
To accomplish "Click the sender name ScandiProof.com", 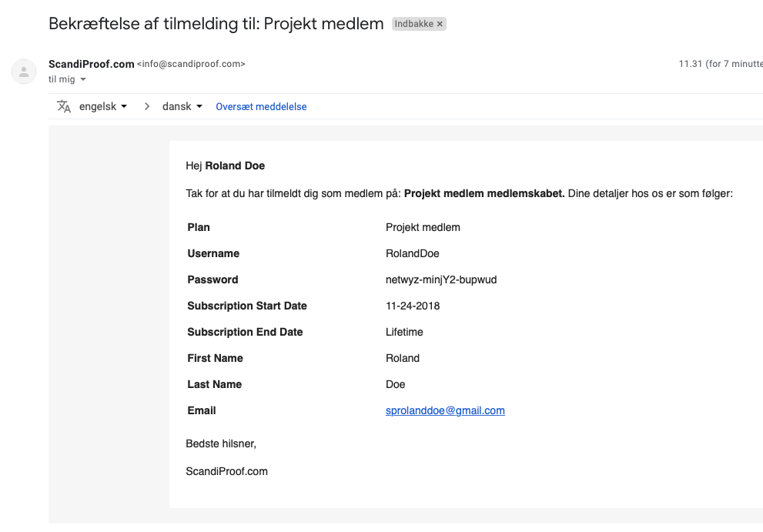I will [92, 64].
